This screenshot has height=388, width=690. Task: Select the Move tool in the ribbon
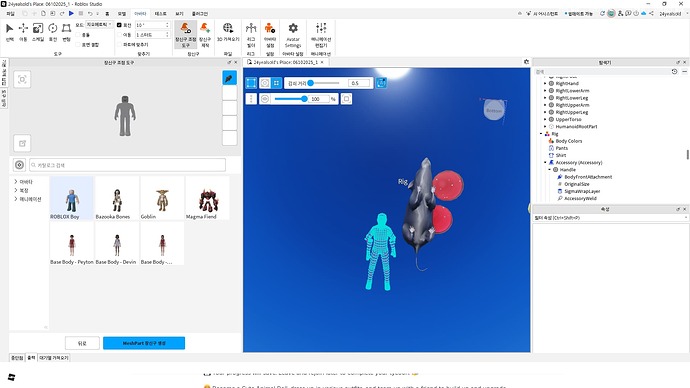[23, 32]
